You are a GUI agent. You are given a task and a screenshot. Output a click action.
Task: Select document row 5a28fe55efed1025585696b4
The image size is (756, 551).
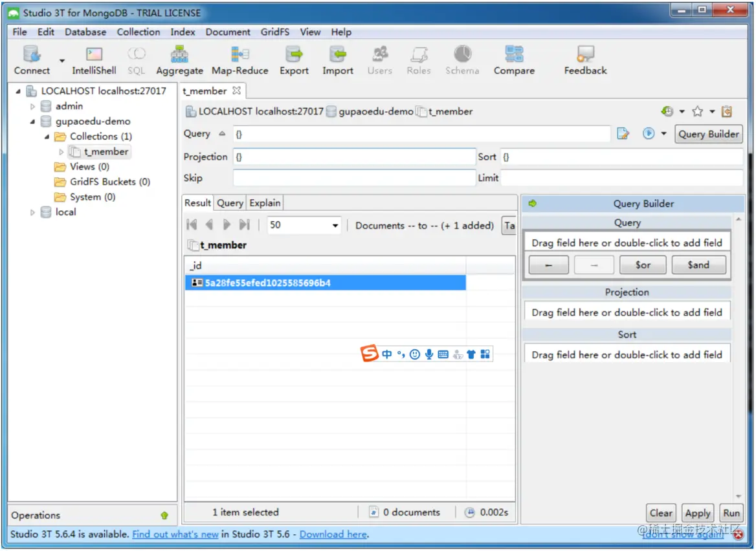(326, 283)
